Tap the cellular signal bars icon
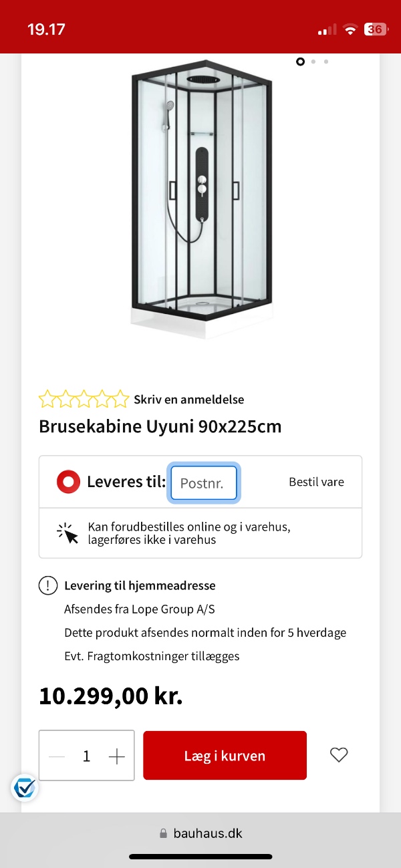 pyautogui.click(x=325, y=29)
